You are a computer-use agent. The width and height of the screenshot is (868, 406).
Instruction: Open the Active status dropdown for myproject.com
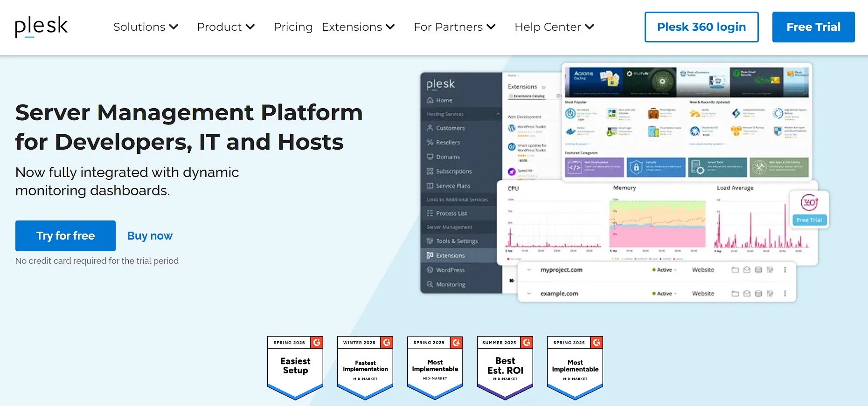click(x=665, y=270)
